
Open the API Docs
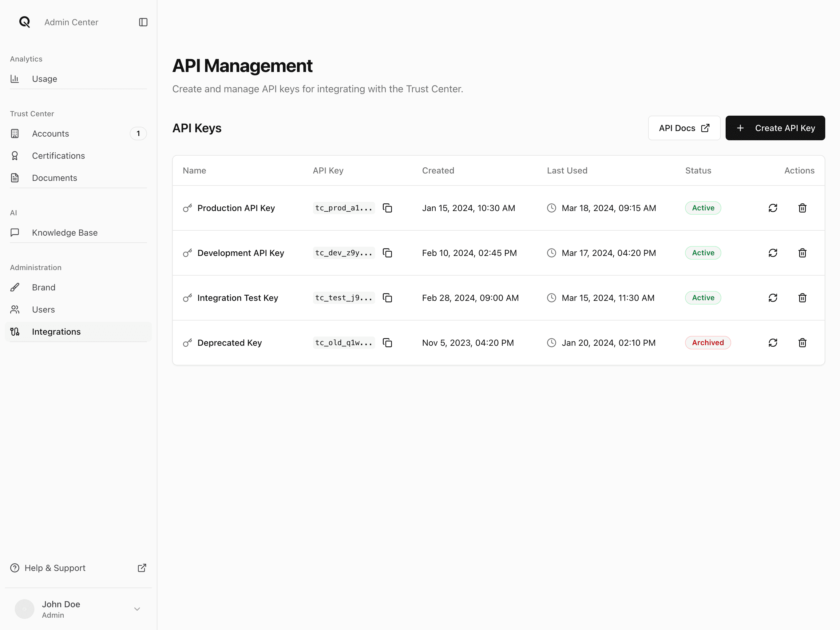coord(684,128)
